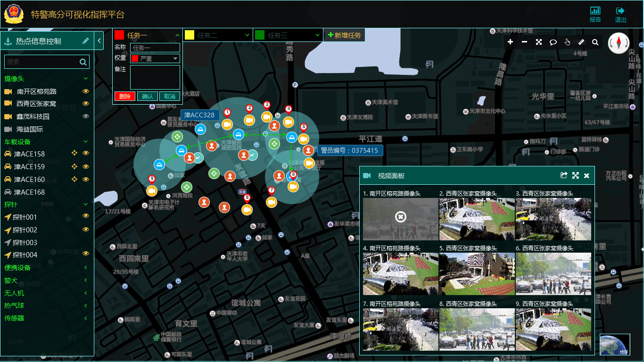
Task: Open the map search magnifier tool
Action: (x=595, y=42)
